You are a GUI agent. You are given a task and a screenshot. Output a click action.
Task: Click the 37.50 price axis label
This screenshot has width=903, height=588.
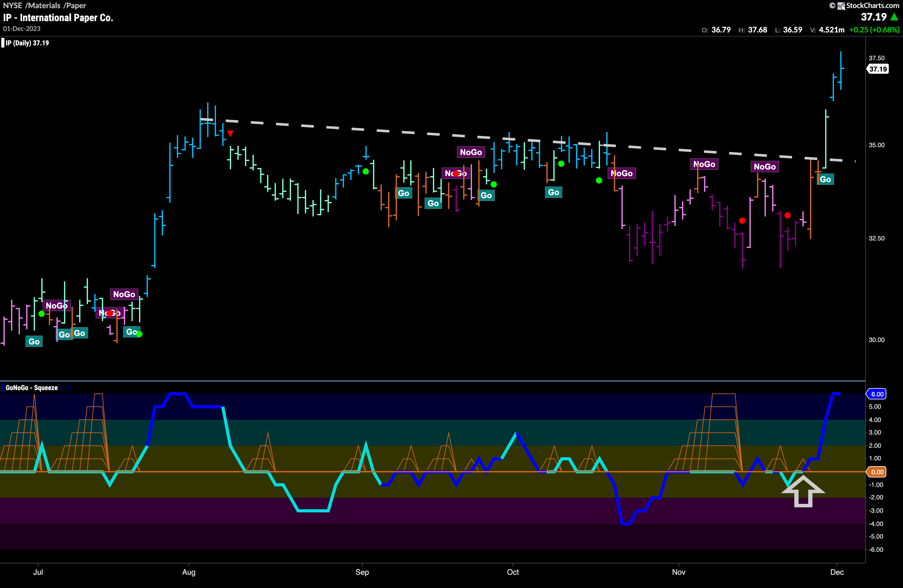coord(877,58)
